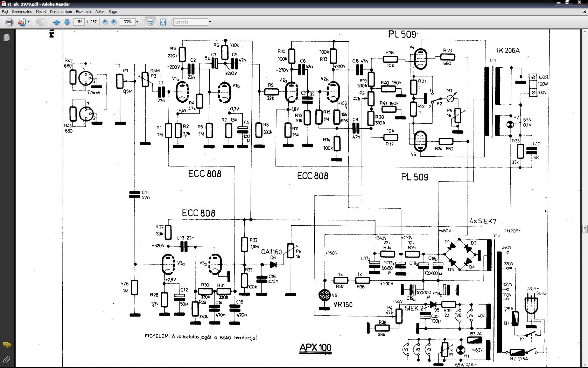Expand the 133% zoom level dropdown

137,22
